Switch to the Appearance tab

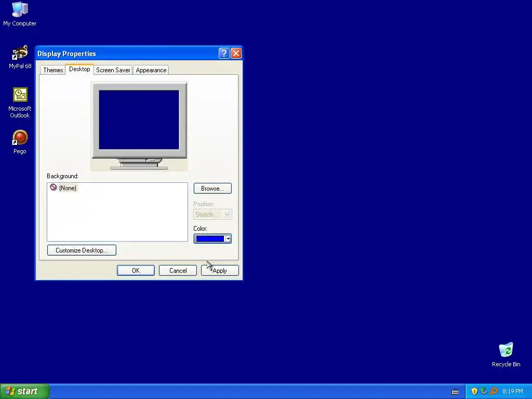pyautogui.click(x=151, y=70)
